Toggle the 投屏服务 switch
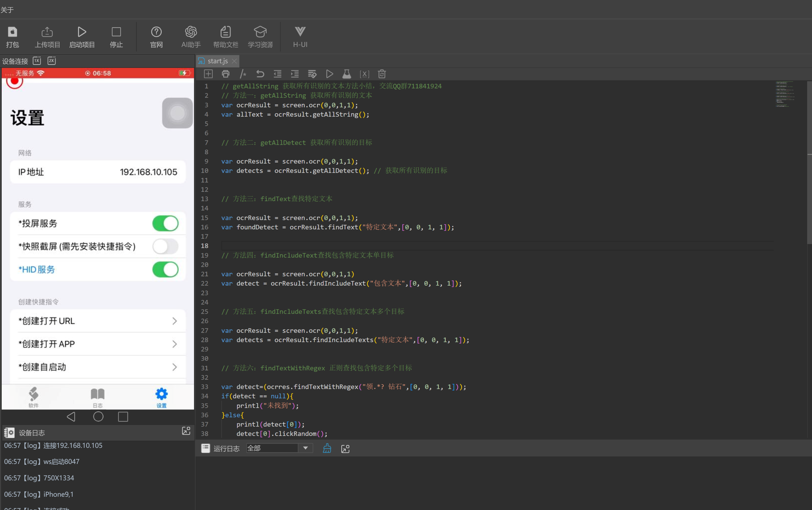The width and height of the screenshot is (812, 510). (165, 223)
